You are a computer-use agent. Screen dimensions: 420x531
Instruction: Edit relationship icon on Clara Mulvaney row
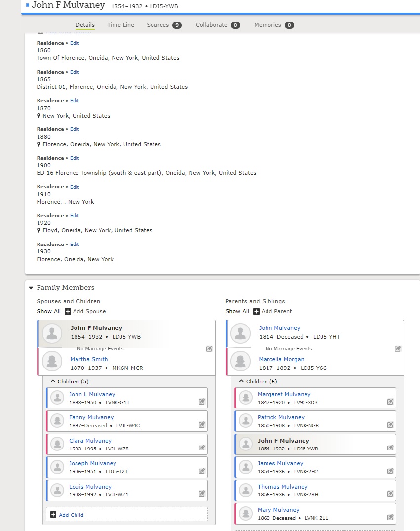click(x=202, y=448)
